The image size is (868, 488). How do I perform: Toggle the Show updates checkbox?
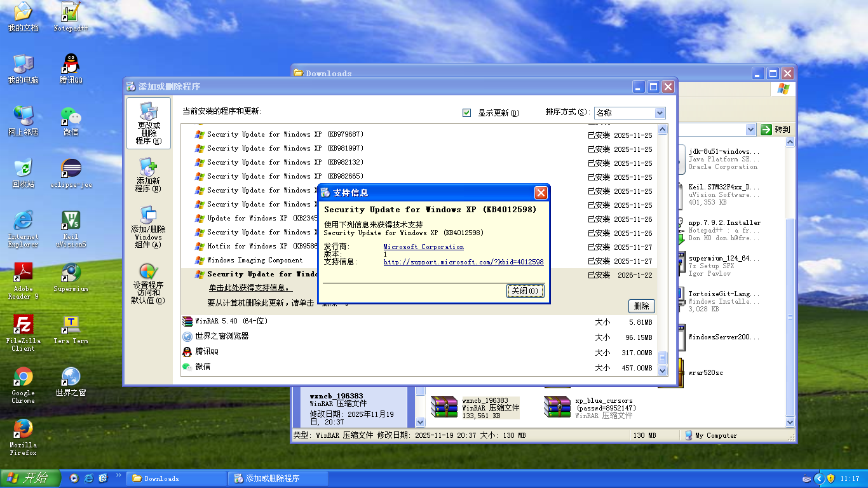(467, 112)
